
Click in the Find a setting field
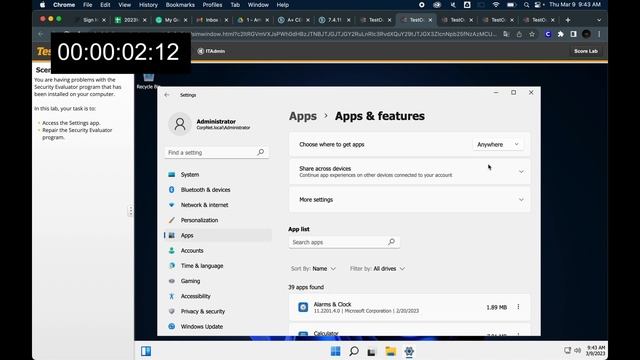tap(216, 152)
